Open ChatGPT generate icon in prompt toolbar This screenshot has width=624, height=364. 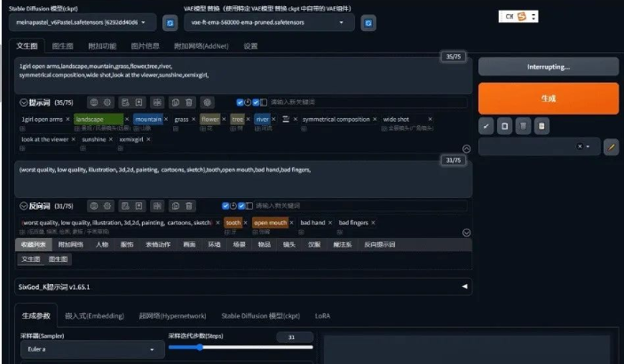click(x=207, y=102)
